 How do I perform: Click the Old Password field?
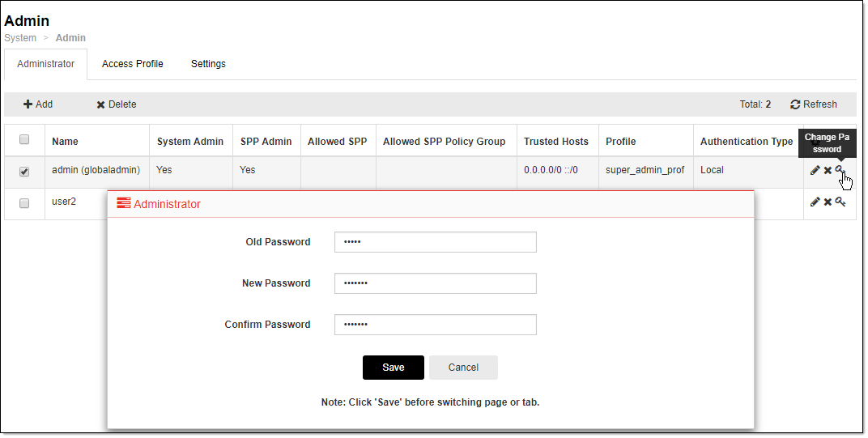435,242
